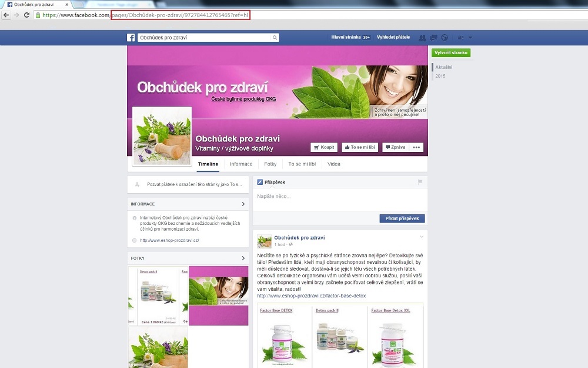Switch to the Fotky tab
The width and height of the screenshot is (588, 368).
click(x=270, y=164)
